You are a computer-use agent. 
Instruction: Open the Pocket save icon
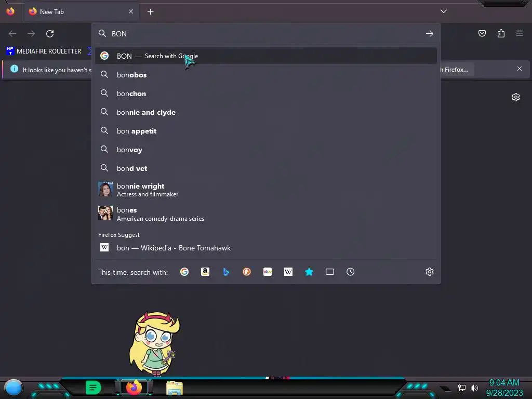click(x=482, y=33)
